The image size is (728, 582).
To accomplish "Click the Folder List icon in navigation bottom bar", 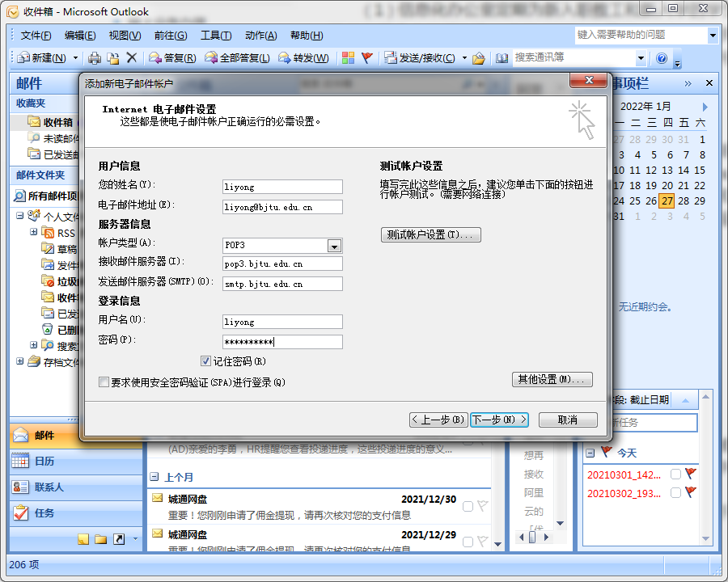I will point(101,539).
